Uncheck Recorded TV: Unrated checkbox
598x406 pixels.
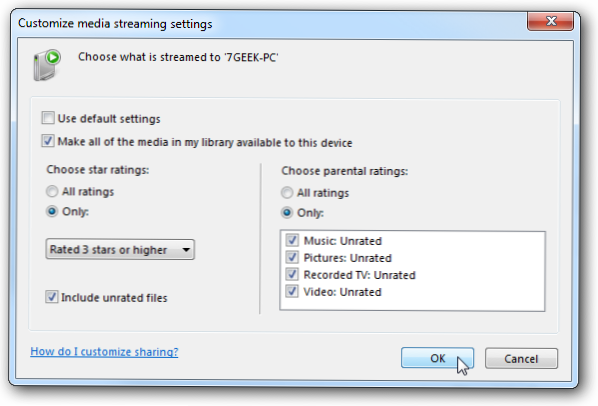tap(292, 274)
